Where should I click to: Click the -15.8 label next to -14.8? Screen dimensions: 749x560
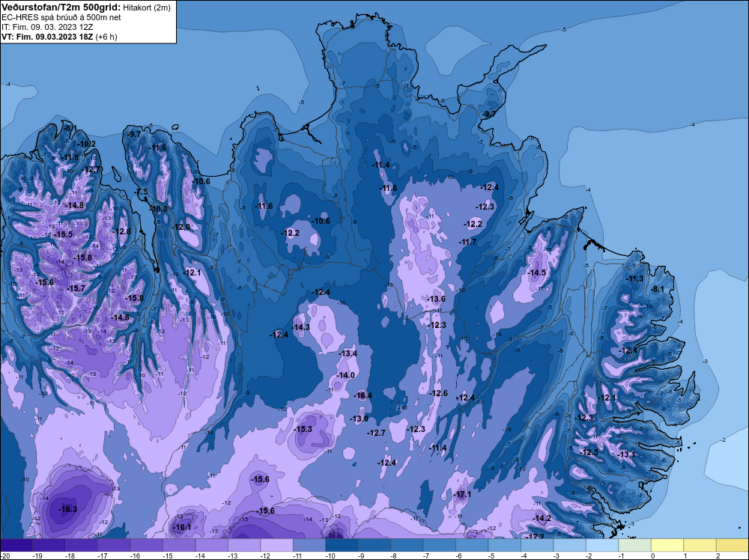(x=134, y=298)
